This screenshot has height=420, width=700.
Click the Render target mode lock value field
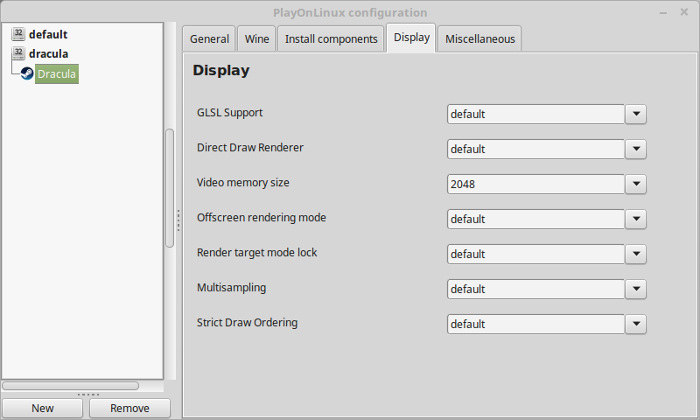pos(536,254)
